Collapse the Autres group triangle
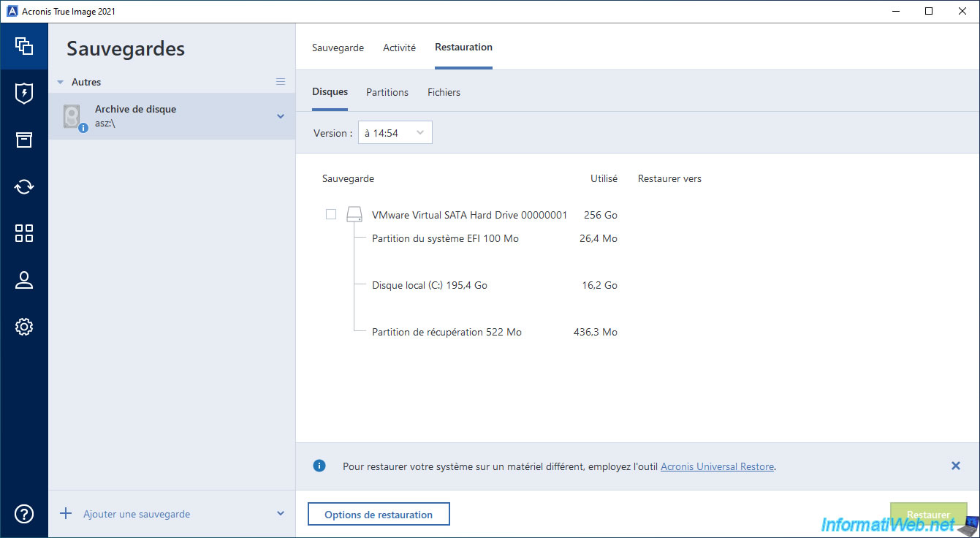The height and width of the screenshot is (538, 980). (61, 83)
